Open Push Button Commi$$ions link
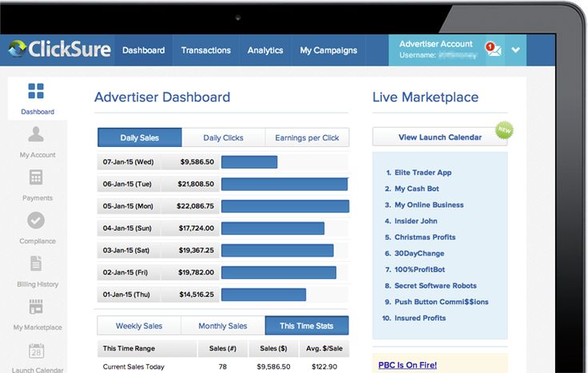The height and width of the screenshot is (373, 588). coord(441,302)
